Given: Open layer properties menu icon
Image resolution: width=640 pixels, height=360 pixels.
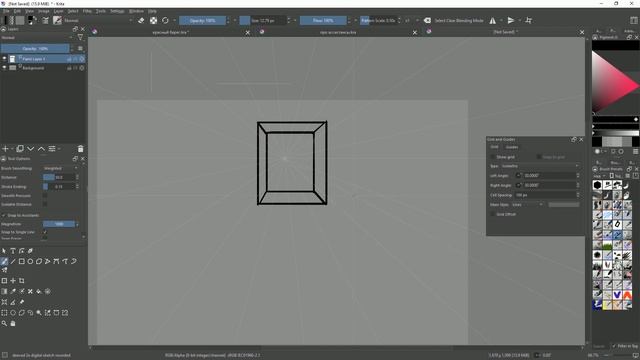Looking at the screenshot, I should click(x=52, y=149).
